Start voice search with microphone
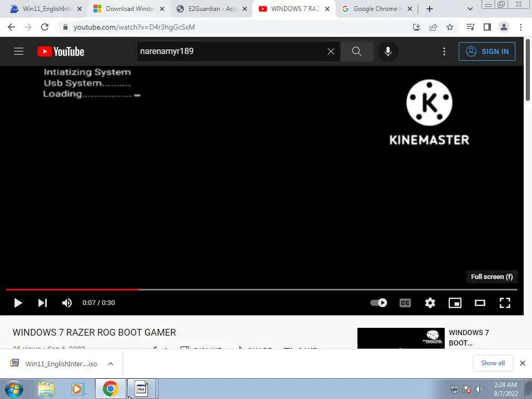This screenshot has height=399, width=532. point(388,51)
